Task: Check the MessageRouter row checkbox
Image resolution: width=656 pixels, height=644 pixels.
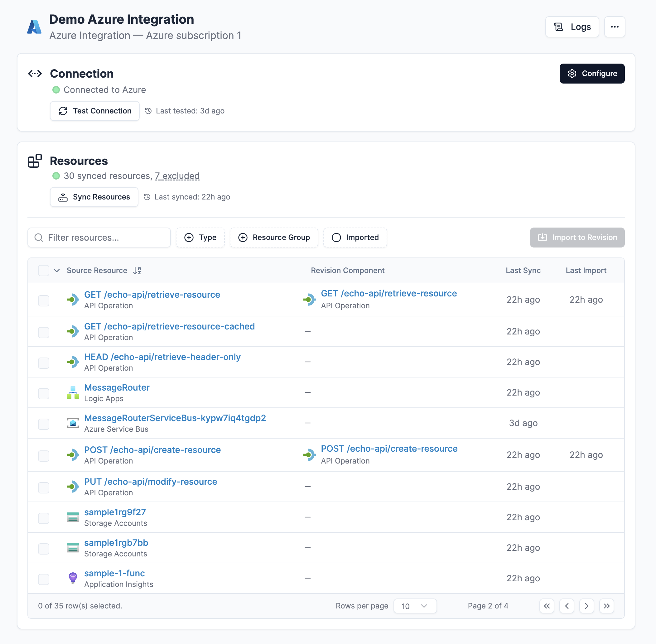Action: 43,393
